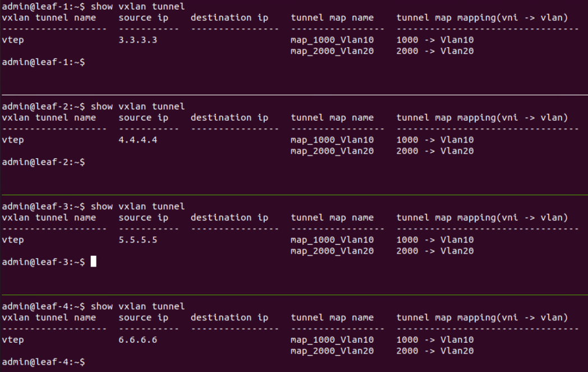Select source ip 3.3.3.3 in leaf-1 pane

(137, 40)
